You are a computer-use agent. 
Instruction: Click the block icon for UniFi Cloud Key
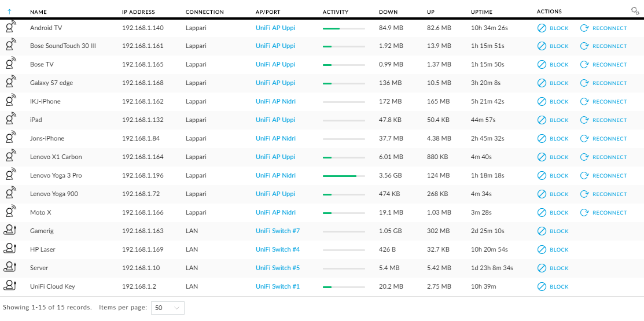[x=542, y=286]
